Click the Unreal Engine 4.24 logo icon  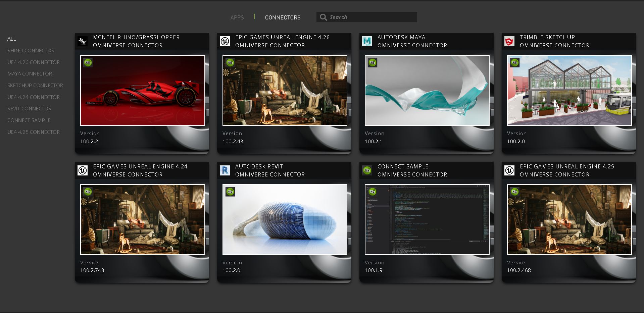(x=83, y=170)
